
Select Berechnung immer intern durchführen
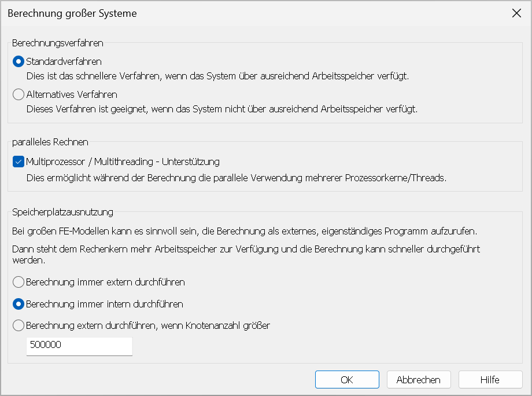pos(19,304)
